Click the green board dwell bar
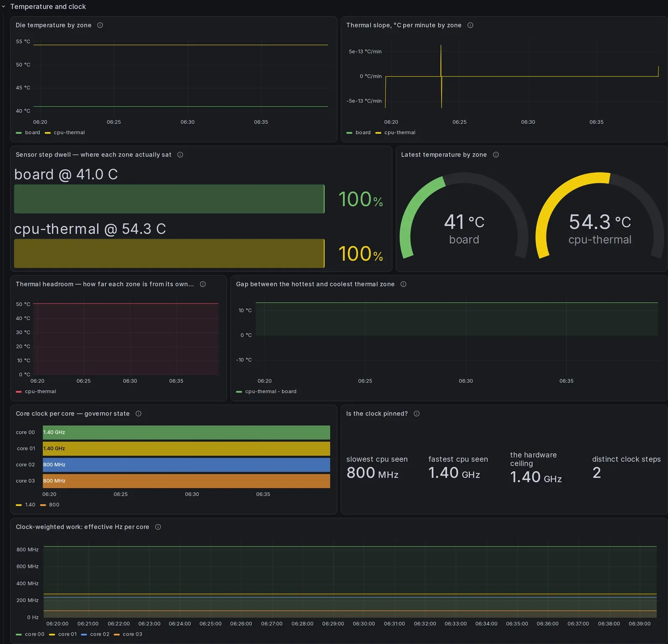This screenshot has height=644, width=668. click(169, 199)
